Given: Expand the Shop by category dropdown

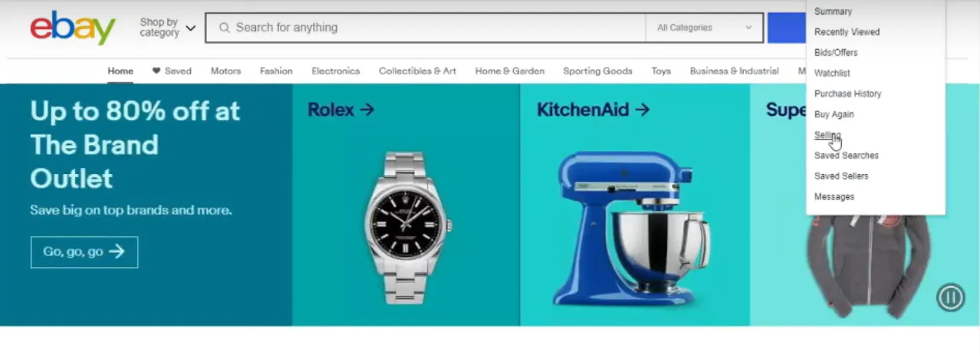Looking at the screenshot, I should pos(167,28).
